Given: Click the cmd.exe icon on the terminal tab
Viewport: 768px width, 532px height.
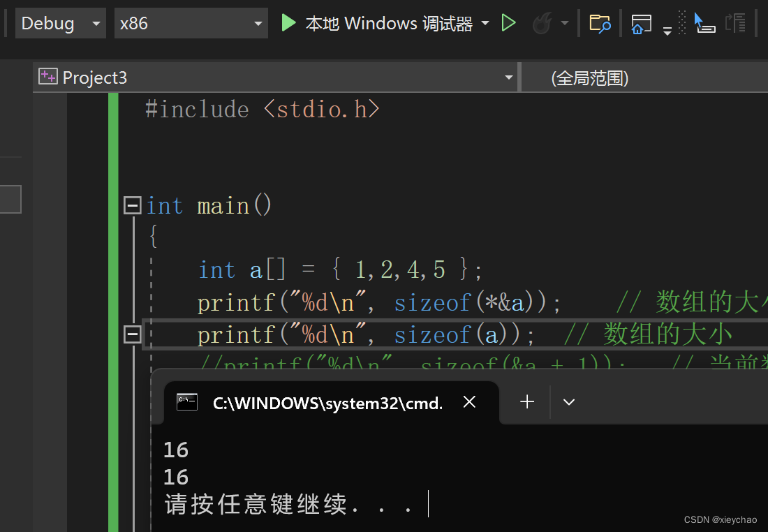Looking at the screenshot, I should click(187, 402).
